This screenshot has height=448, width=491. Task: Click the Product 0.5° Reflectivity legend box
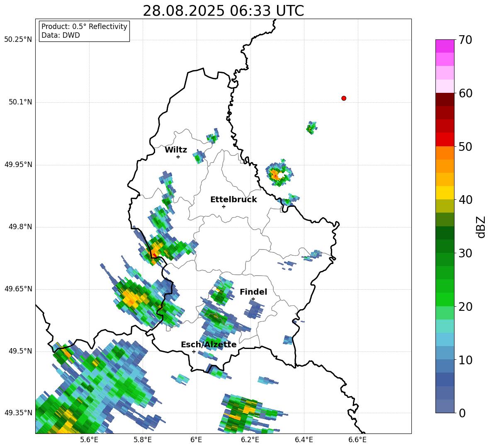click(x=84, y=31)
